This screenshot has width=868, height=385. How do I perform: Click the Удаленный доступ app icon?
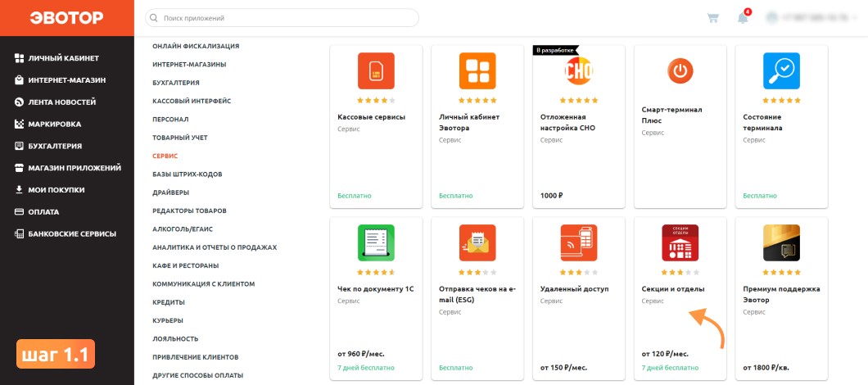point(578,242)
